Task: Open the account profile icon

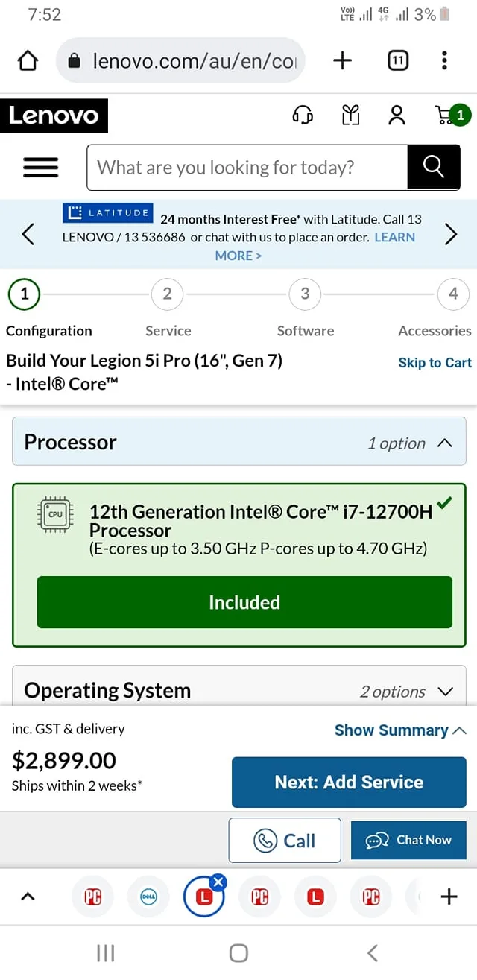Action: pos(397,115)
